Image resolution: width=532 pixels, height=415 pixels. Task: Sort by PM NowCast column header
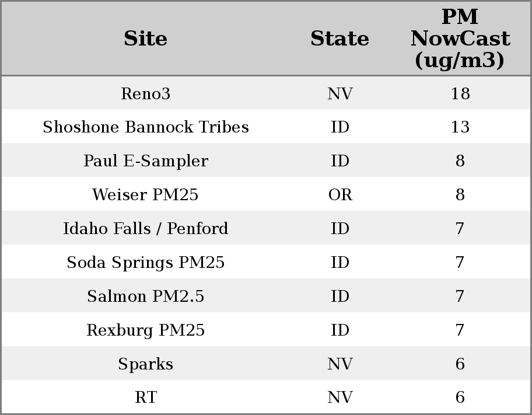coord(460,39)
